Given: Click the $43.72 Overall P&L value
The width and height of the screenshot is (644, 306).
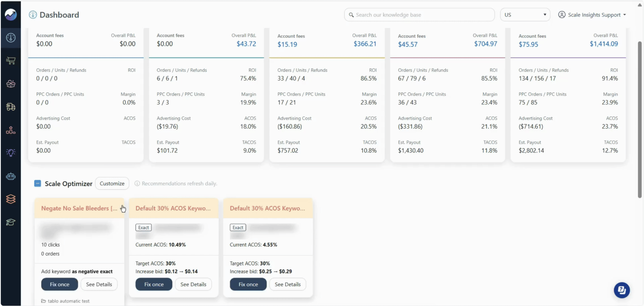Looking at the screenshot, I should [246, 44].
